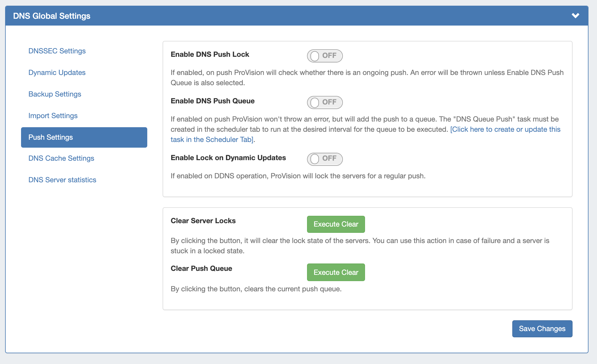Enable the Lock on Dynamic Updates switch
This screenshot has width=597, height=364.
coord(324,159)
